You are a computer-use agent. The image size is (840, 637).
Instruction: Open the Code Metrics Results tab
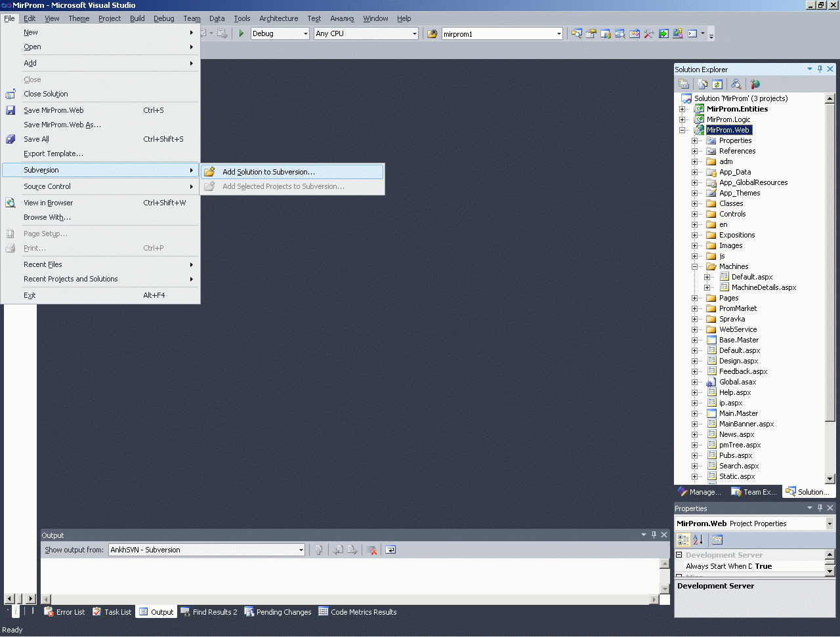point(358,612)
